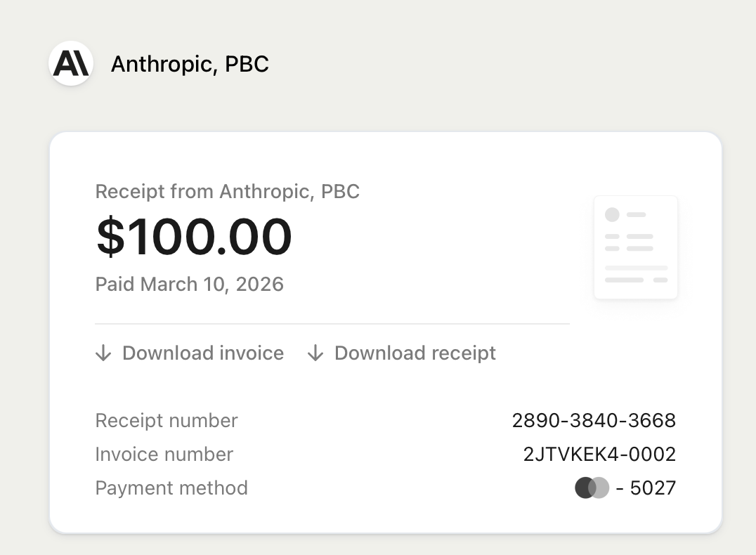756x555 pixels.
Task: Click the Anthropic logo avatar
Action: point(71,63)
